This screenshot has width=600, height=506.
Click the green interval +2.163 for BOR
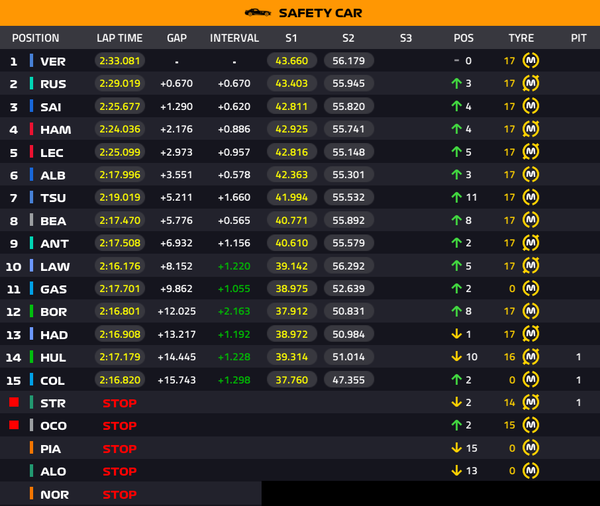pos(234,311)
